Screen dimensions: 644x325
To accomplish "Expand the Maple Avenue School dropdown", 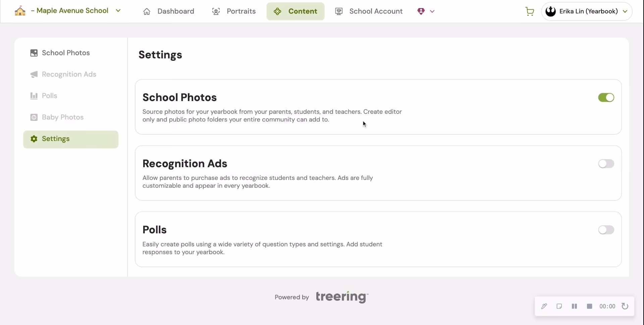I will (x=118, y=11).
